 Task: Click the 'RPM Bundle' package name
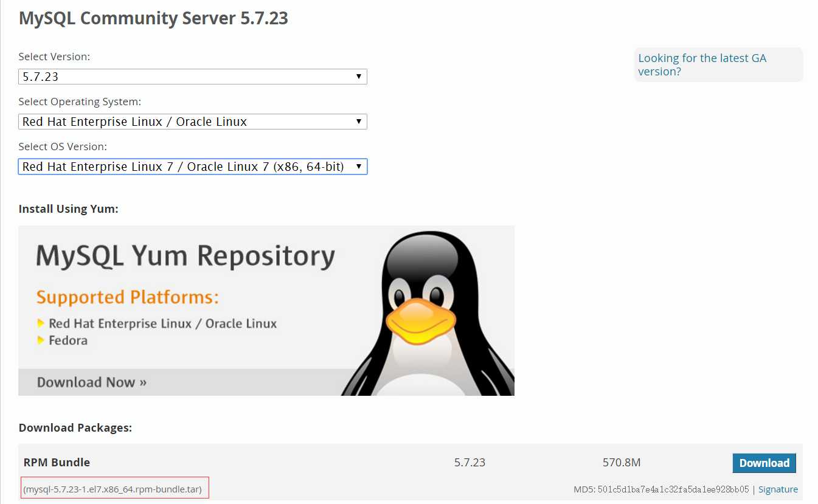click(x=57, y=463)
